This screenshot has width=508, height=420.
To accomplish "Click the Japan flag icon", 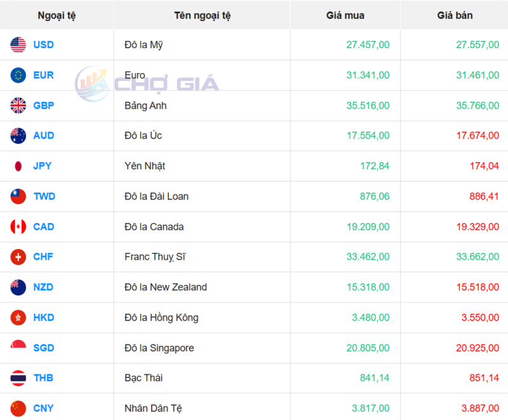I will pyautogui.click(x=18, y=166).
